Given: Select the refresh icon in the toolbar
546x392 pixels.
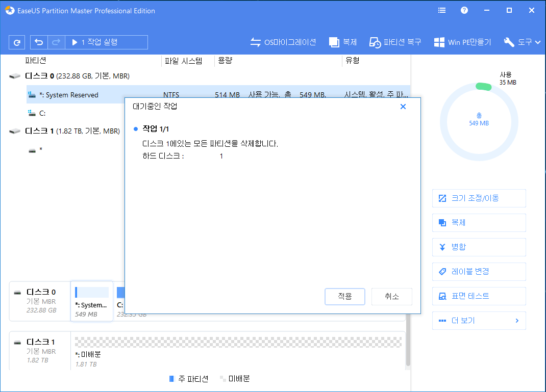Looking at the screenshot, I should 17,42.
